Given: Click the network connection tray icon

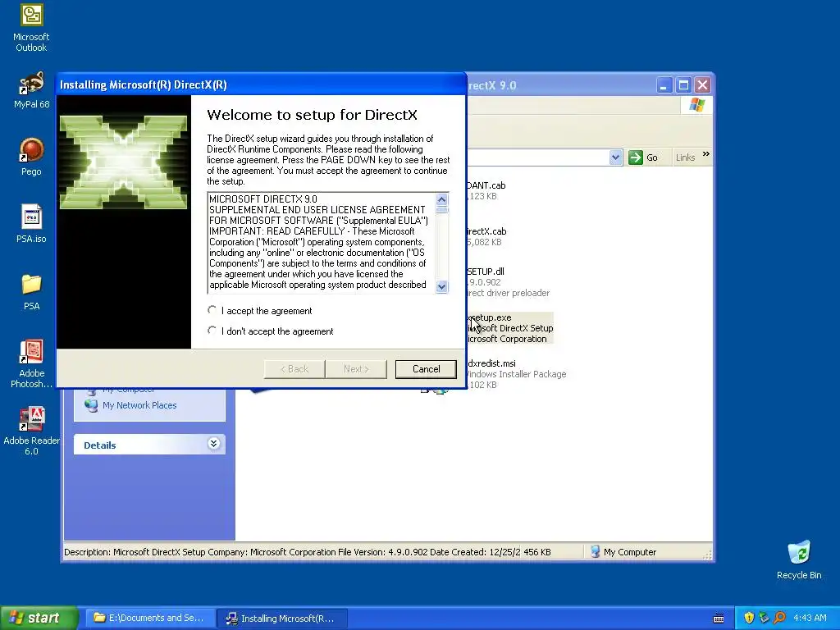Looking at the screenshot, I should 764,618.
